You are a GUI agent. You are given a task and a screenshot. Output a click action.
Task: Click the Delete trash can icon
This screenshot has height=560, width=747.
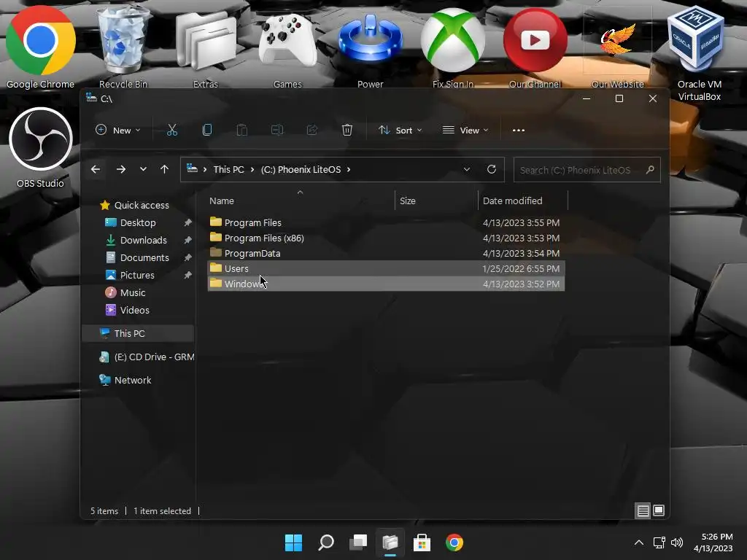(x=347, y=130)
